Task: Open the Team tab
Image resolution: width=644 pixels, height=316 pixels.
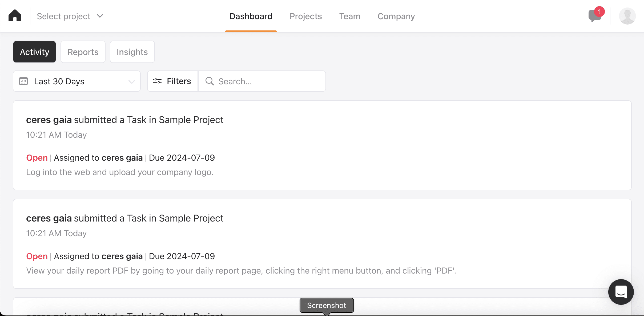Action: coord(350,16)
